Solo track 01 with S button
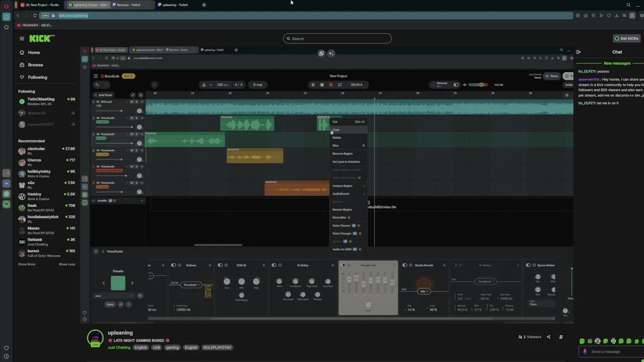Screen dimensions: 644x362 tap(136, 102)
